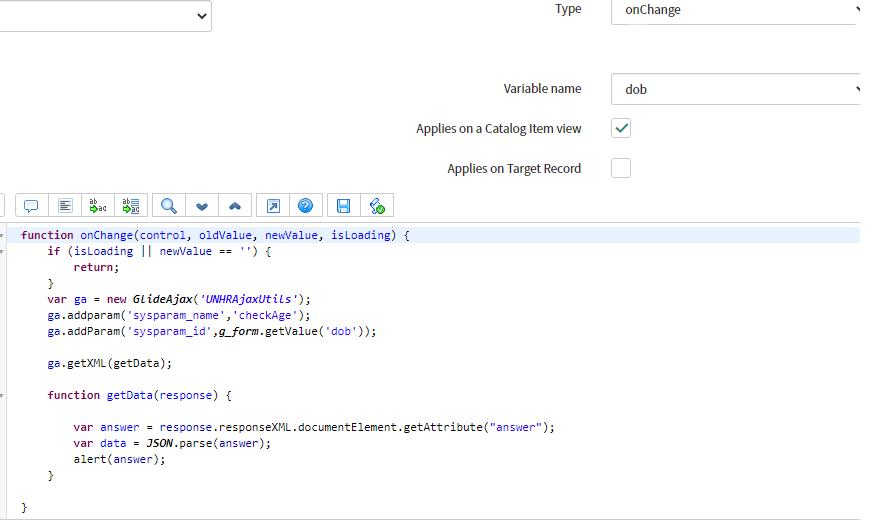Screen dimensions: 875x529
Task: Open Variable name dropdown showing dob
Action: pos(735,89)
